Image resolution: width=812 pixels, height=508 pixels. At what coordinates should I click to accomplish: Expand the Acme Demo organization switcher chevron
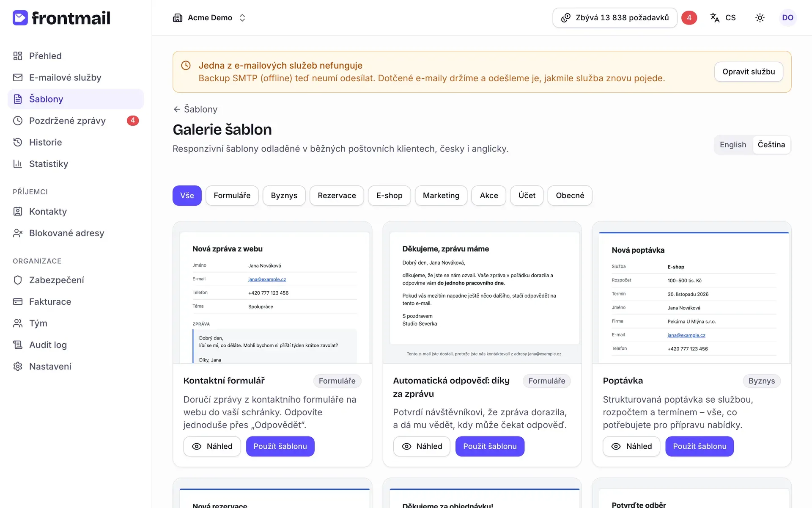coord(242,18)
